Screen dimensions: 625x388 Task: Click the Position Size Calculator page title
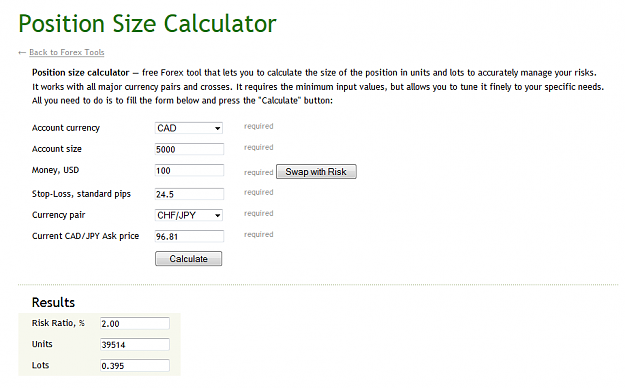147,23
